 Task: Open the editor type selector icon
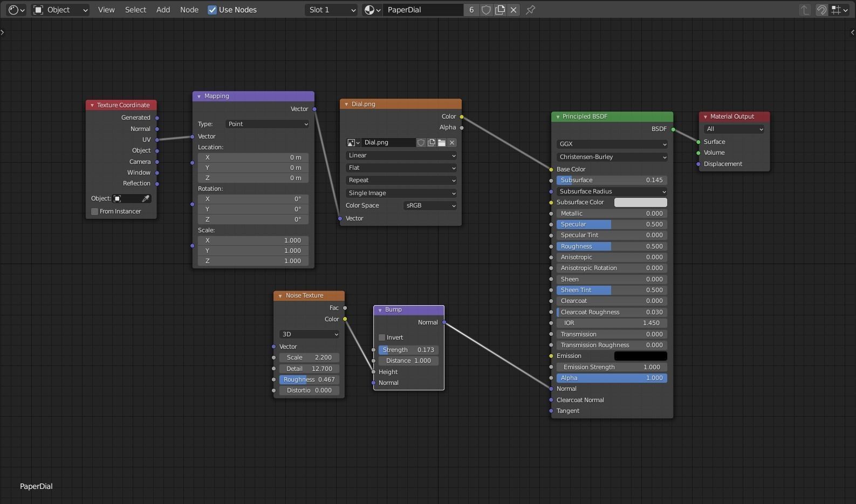(16, 10)
